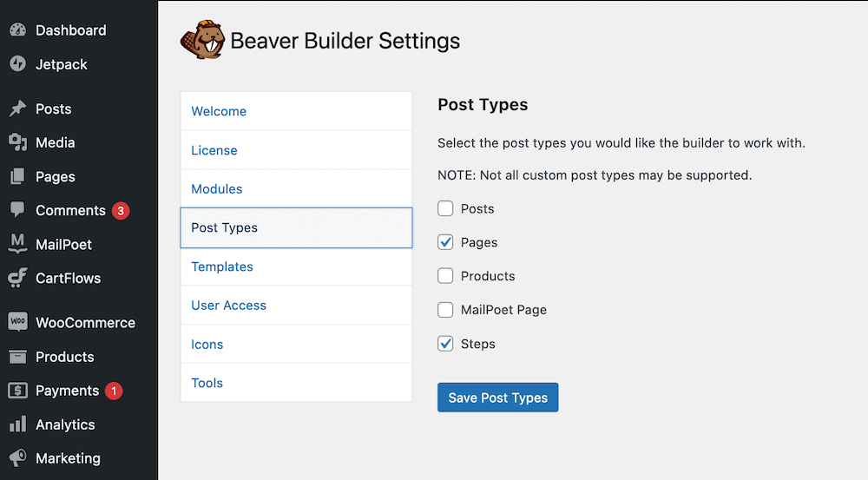868x480 pixels.
Task: Open Comments from the sidebar menu
Action: 70,210
